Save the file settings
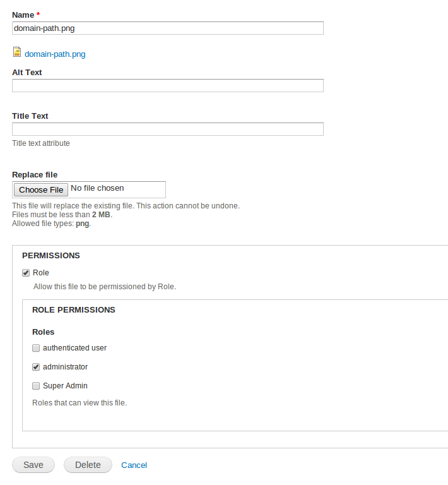The width and height of the screenshot is (448, 485). pos(33,465)
